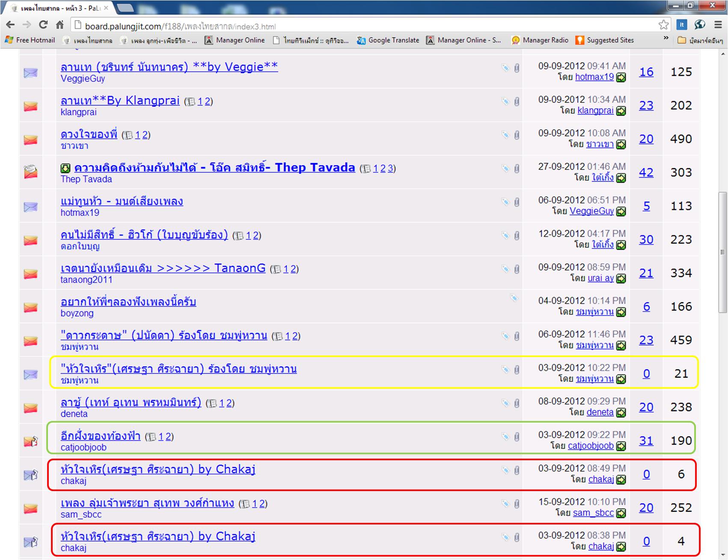Open the Chrome hamburger menu
The image size is (728, 560).
click(718, 25)
